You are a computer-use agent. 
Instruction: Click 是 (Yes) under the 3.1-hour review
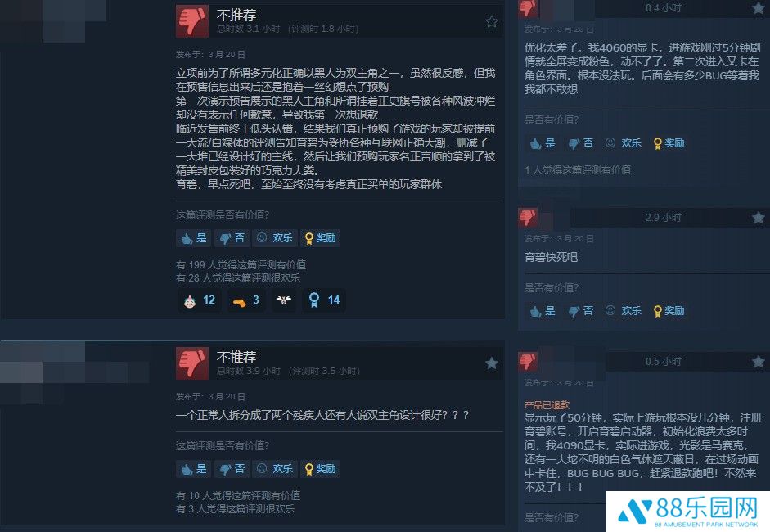pyautogui.click(x=193, y=237)
